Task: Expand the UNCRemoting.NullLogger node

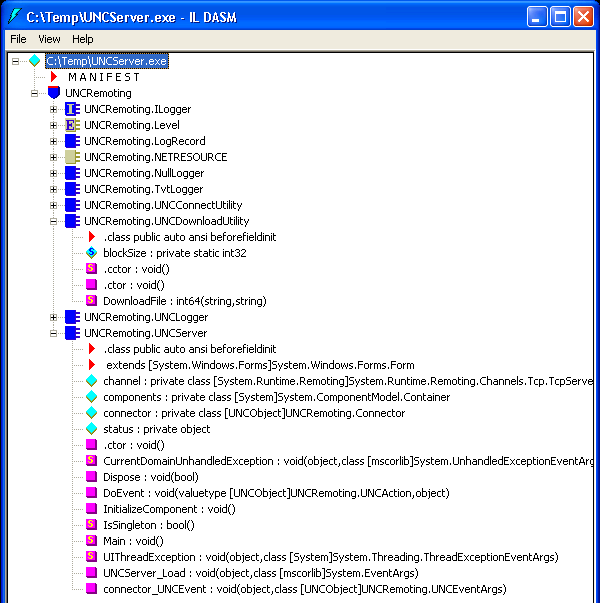Action: pyautogui.click(x=53, y=173)
